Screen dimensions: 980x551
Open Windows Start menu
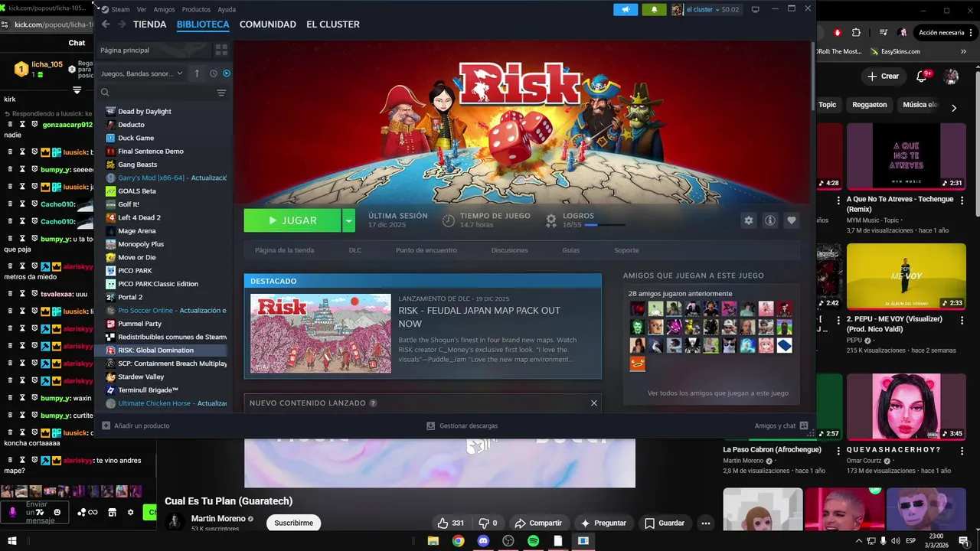12,541
